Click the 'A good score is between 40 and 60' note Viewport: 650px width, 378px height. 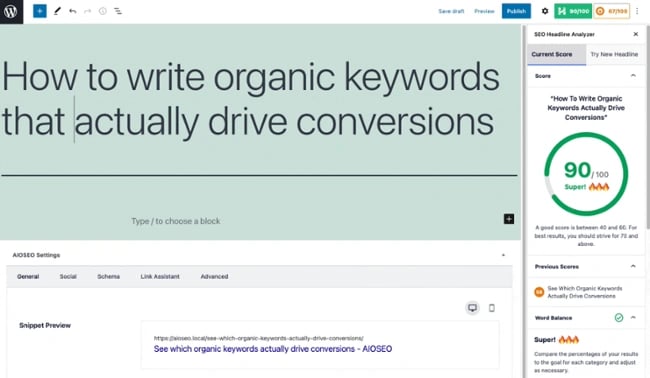(x=586, y=236)
